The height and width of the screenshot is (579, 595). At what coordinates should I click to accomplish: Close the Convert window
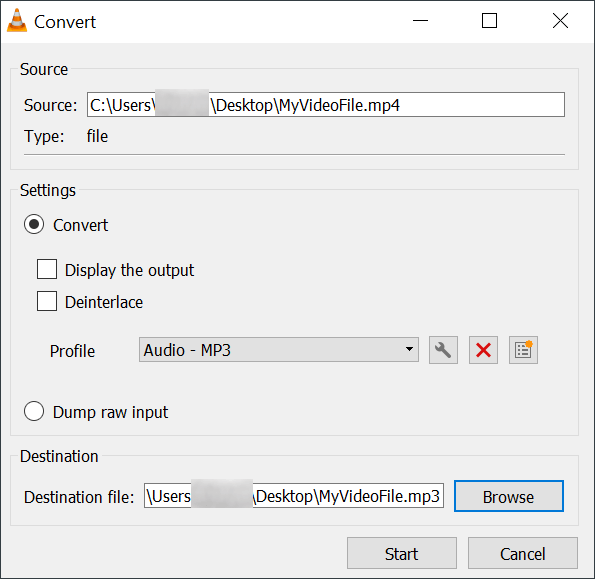(x=560, y=21)
